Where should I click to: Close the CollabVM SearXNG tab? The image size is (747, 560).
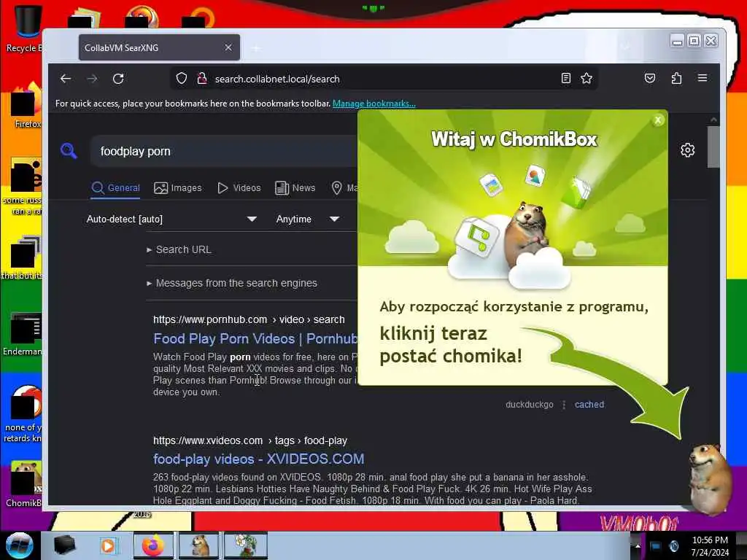click(x=228, y=47)
